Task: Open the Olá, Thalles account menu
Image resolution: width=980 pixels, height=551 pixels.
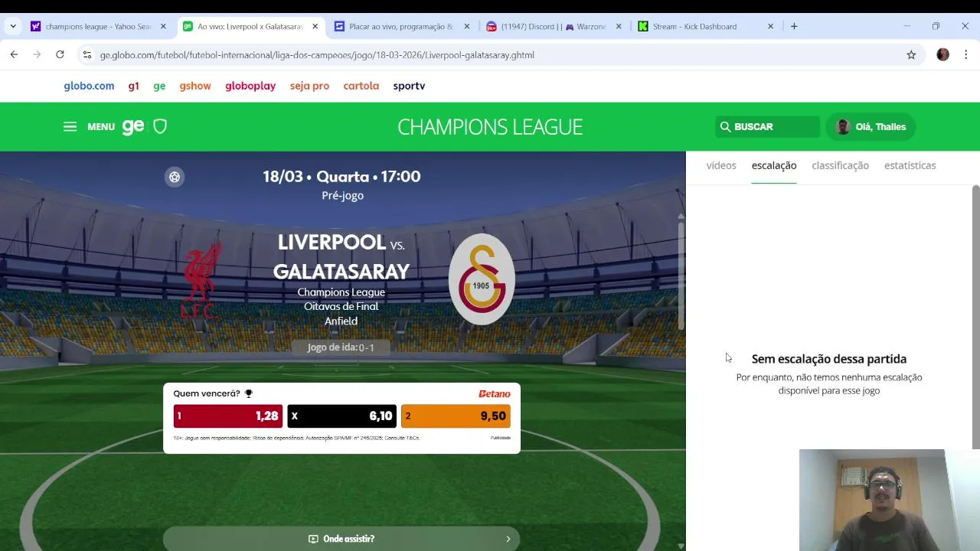Action: pos(871,127)
